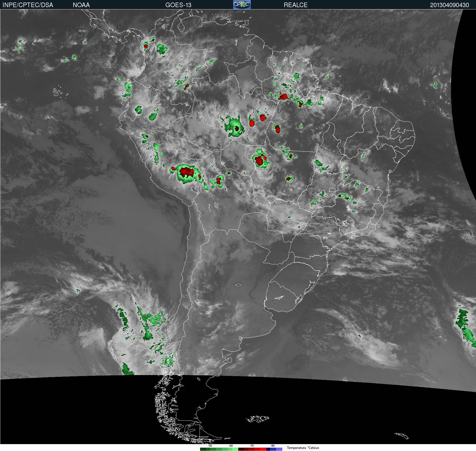476x451 pixels.
Task: Click the 201304090430 timestamp
Action: click(450, 5)
